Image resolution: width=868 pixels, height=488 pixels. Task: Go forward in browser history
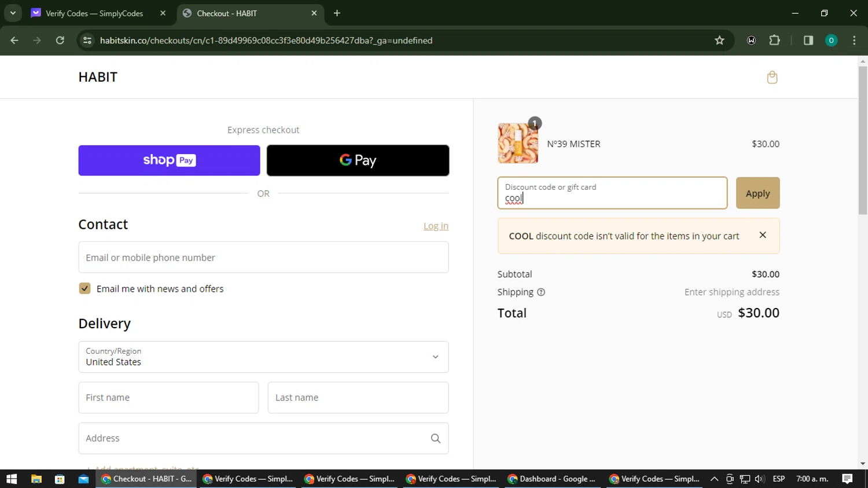click(37, 41)
